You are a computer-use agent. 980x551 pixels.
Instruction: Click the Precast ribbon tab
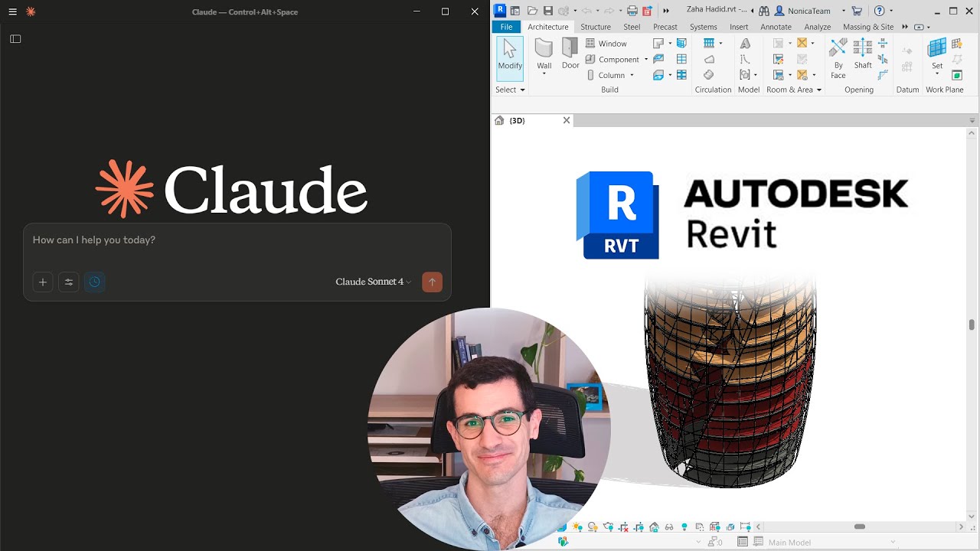click(665, 27)
